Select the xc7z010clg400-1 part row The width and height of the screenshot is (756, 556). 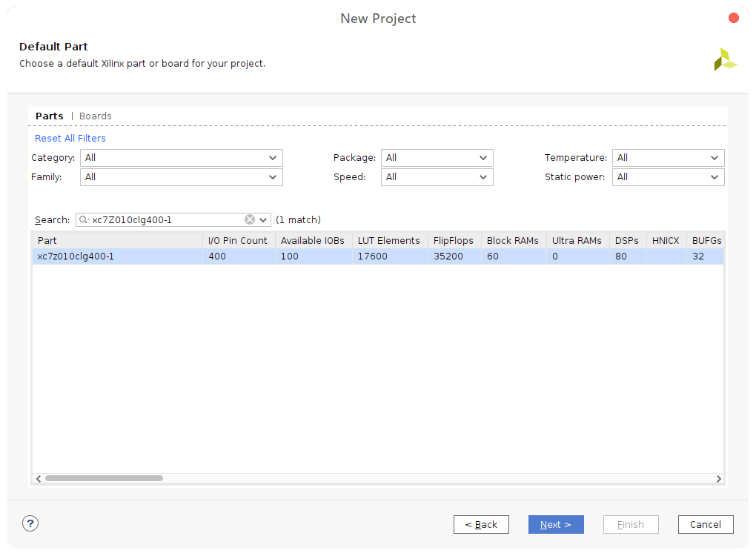(117, 257)
